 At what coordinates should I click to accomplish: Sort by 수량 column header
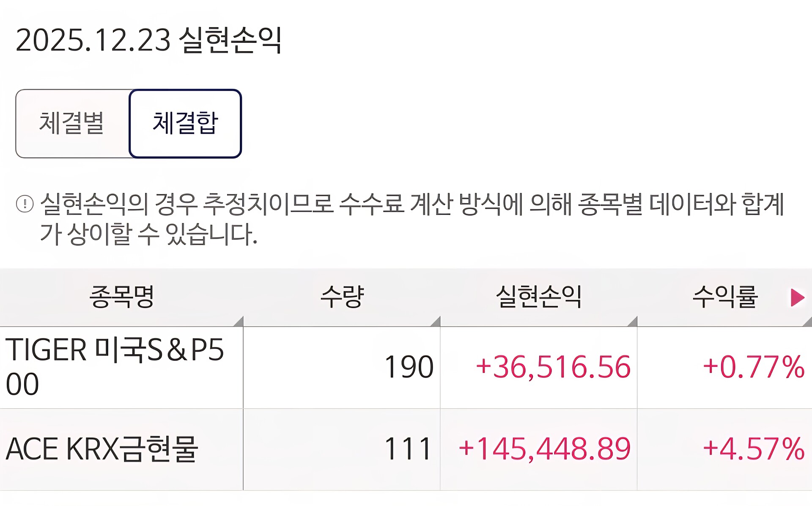(342, 297)
